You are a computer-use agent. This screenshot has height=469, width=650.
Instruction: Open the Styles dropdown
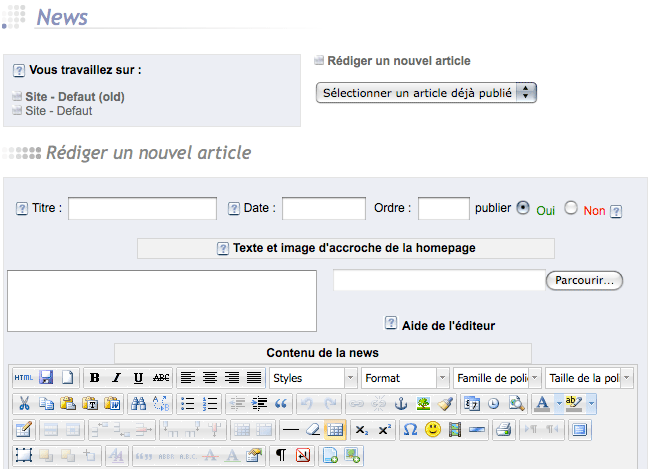[x=313, y=378]
